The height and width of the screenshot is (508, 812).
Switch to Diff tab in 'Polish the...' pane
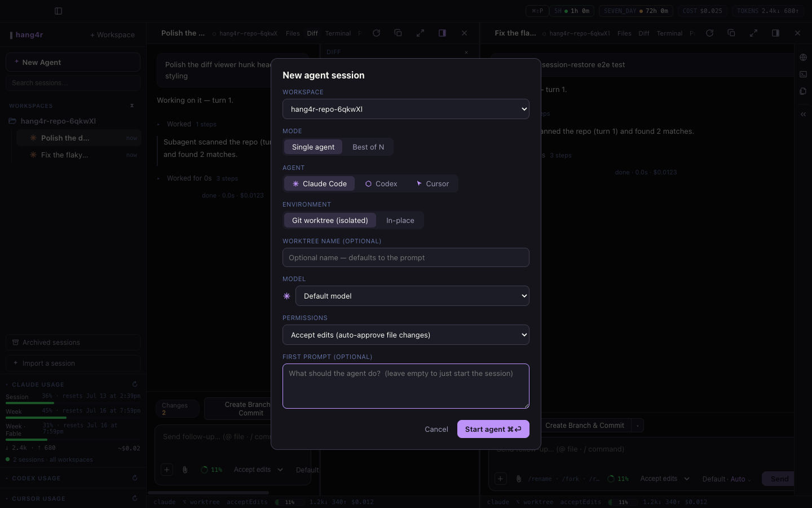[312, 33]
